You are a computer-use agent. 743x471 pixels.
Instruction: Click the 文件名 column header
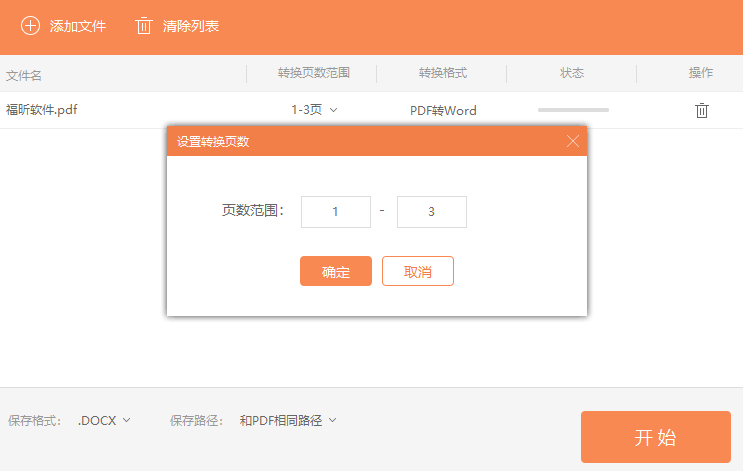24,75
